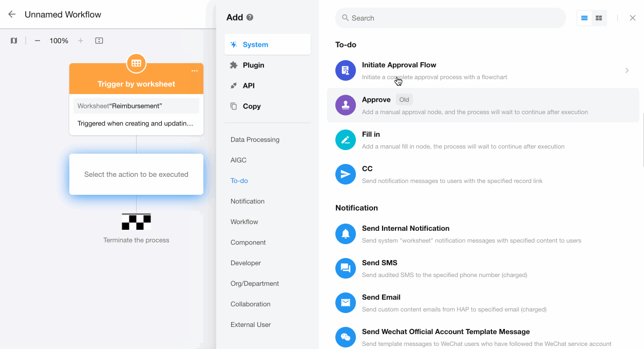
Task: Open the API tab
Action: click(249, 86)
